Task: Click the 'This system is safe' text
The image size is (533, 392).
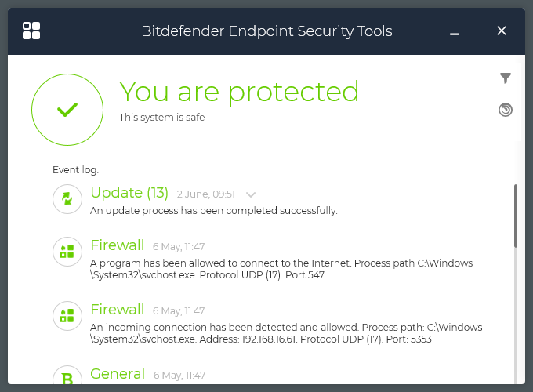Action: point(162,118)
